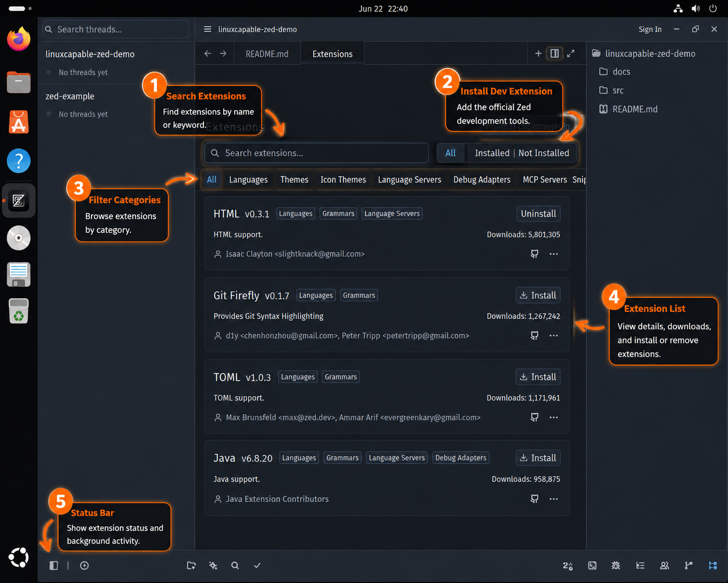
Task: Switch to the README.md tab
Action: pos(267,54)
